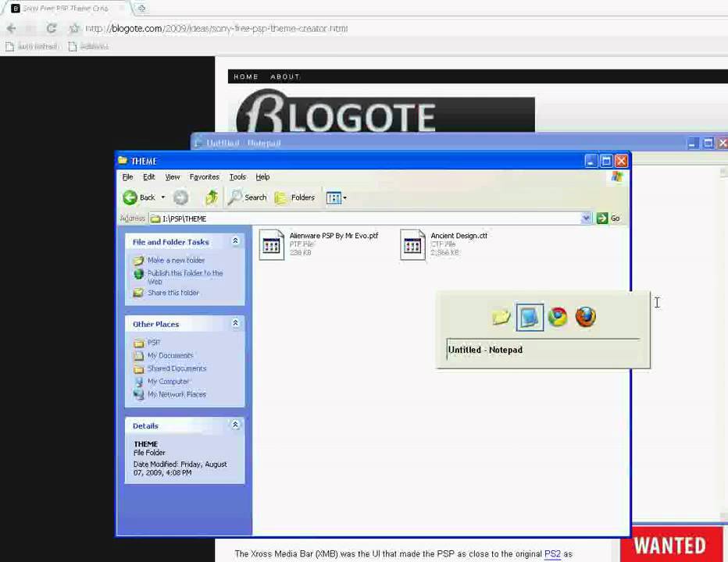This screenshot has width=728, height=562.
Task: Open My Network Places
Action: (x=177, y=394)
